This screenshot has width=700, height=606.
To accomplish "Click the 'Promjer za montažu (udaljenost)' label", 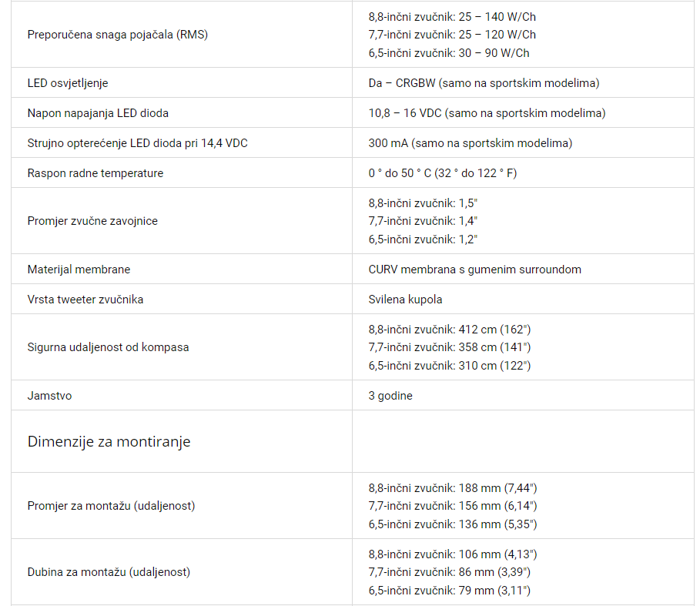I will pos(111,506).
